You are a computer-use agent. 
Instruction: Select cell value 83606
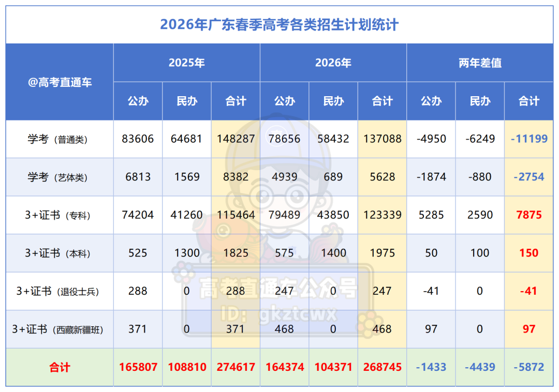tap(138, 139)
